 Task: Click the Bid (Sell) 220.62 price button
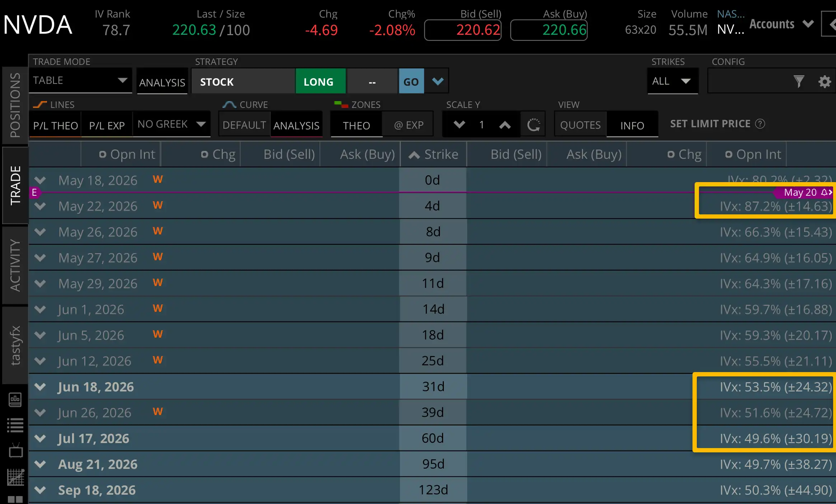coord(463,30)
